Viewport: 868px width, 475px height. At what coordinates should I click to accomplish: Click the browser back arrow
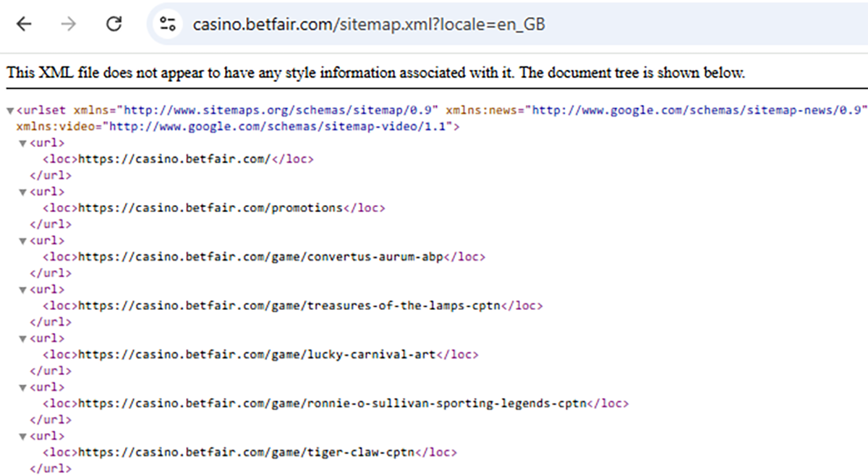pyautogui.click(x=25, y=24)
